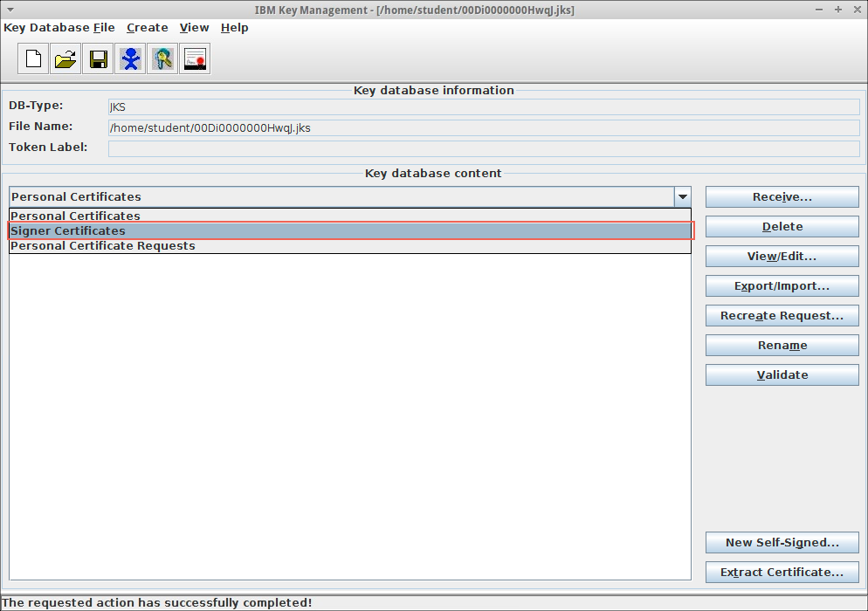The height and width of the screenshot is (611, 868).
Task: Open View/Edit... for the certificate
Action: (x=782, y=257)
